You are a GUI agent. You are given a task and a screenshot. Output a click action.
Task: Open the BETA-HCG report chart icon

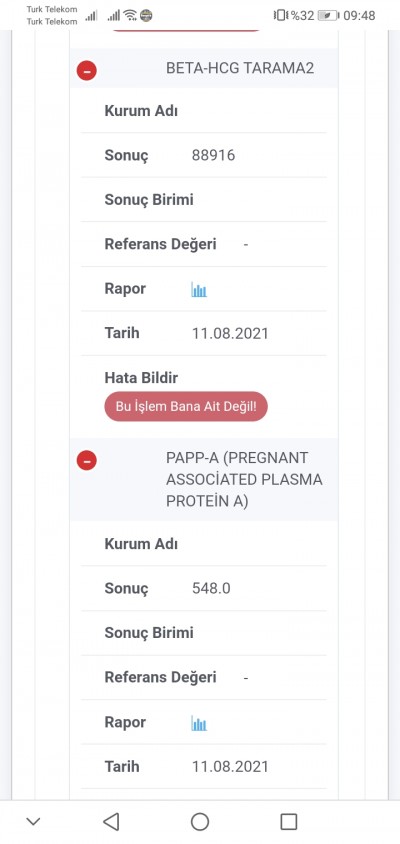199,290
